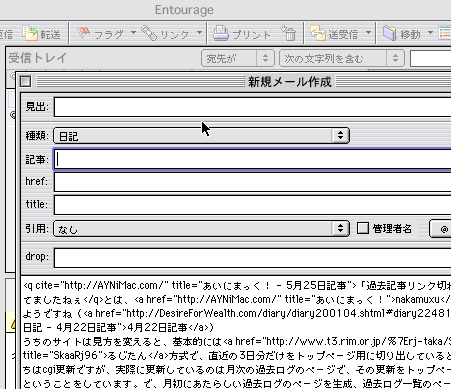
Task: Click the 送受信 send/receive icon
Action: 318,33
